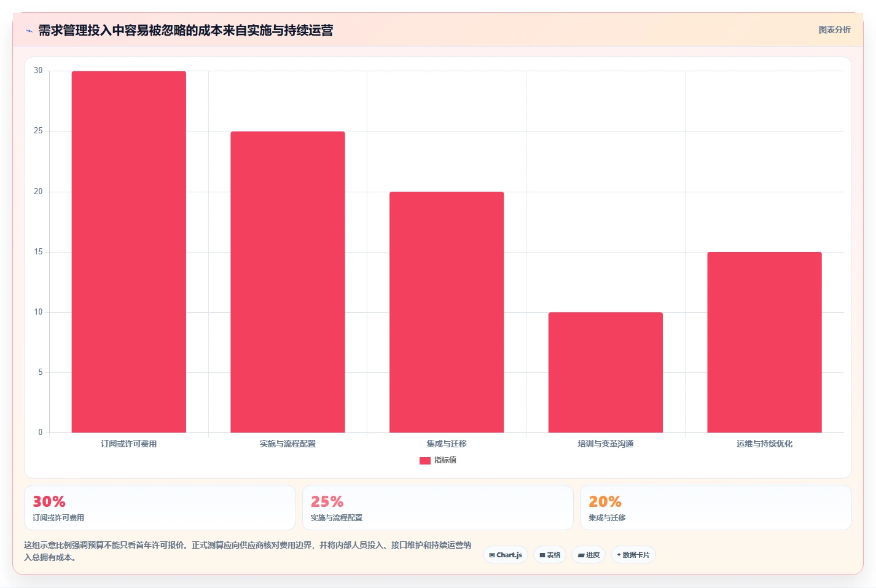Click the 进度 tag chip
This screenshot has height=588, width=876.
tap(589, 555)
